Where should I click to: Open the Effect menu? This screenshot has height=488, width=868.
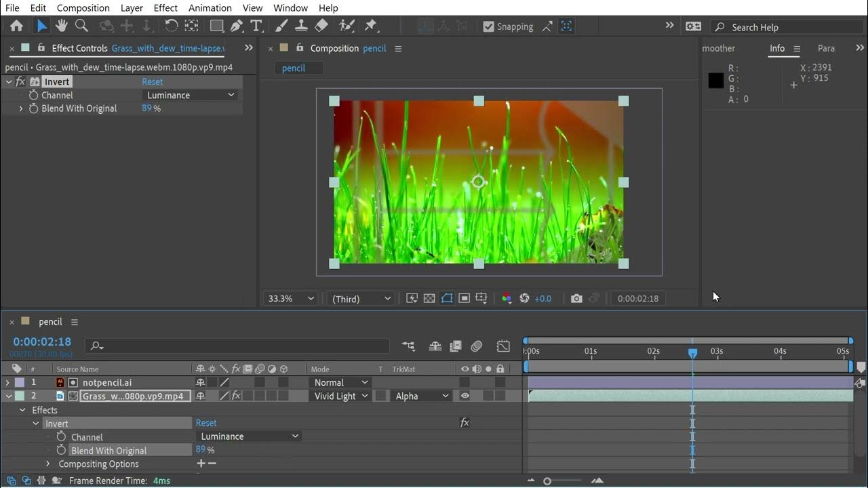(x=165, y=7)
